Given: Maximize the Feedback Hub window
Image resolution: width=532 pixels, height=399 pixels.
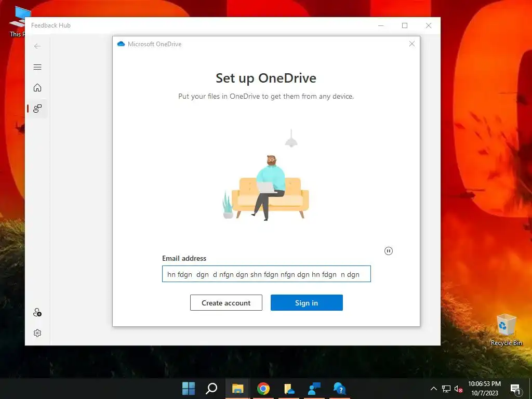Looking at the screenshot, I should coord(405,25).
